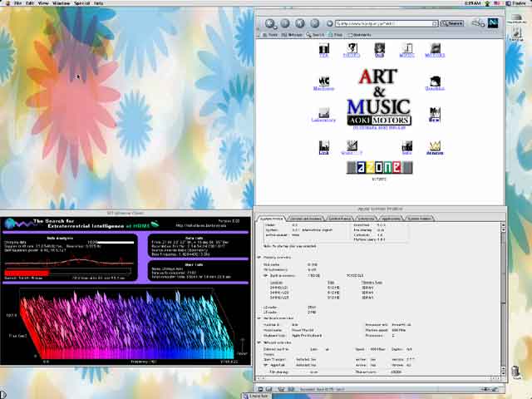Click the question-mark icon in the top row of page links

click(352, 50)
